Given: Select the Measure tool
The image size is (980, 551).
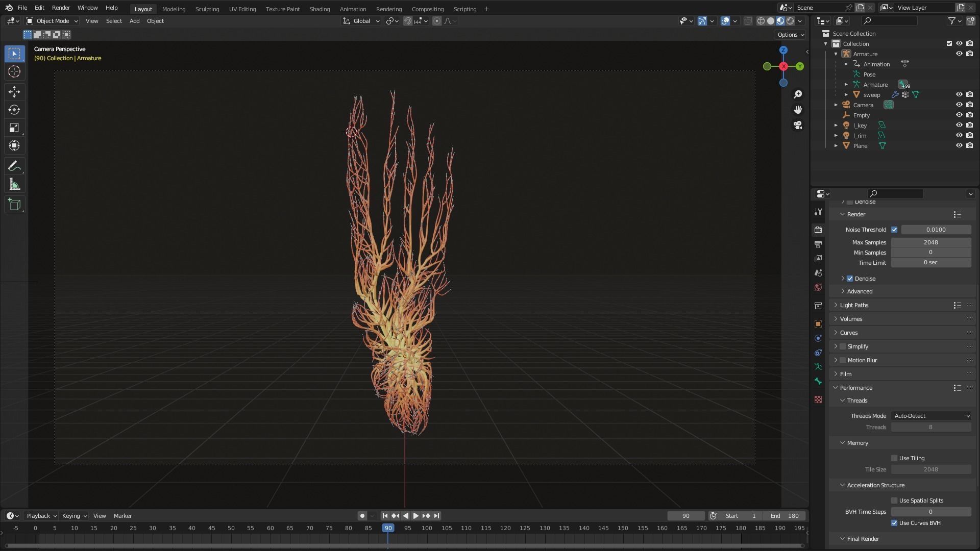Looking at the screenshot, I should coord(14,185).
